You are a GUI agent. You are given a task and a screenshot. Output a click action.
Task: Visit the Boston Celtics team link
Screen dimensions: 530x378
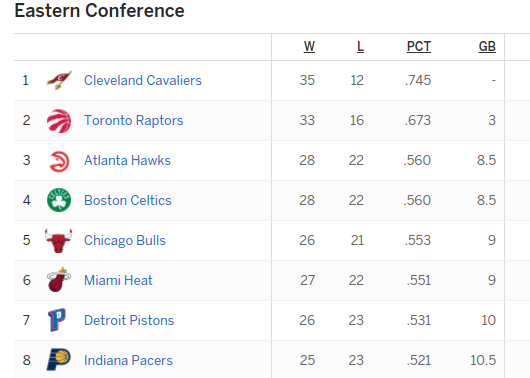tap(128, 200)
